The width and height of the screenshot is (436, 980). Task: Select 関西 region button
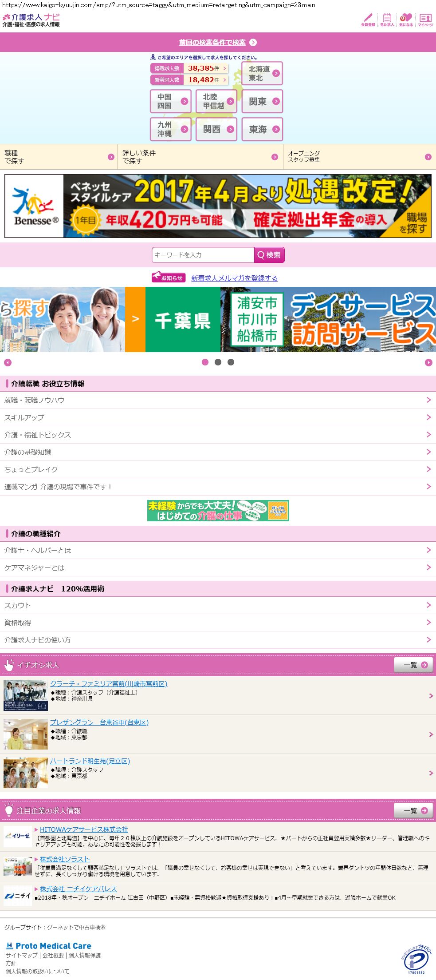pos(216,129)
